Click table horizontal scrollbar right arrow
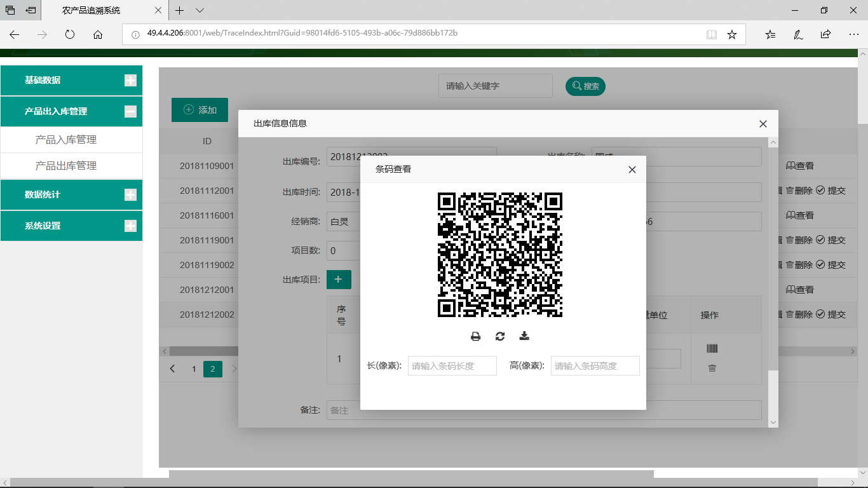The image size is (868, 488). coord(853,351)
